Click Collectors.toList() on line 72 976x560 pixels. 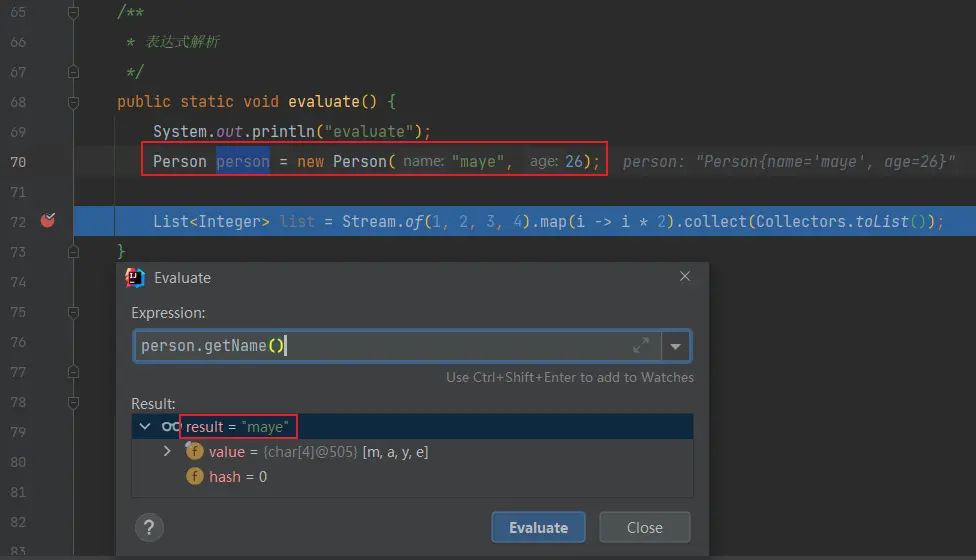point(841,222)
